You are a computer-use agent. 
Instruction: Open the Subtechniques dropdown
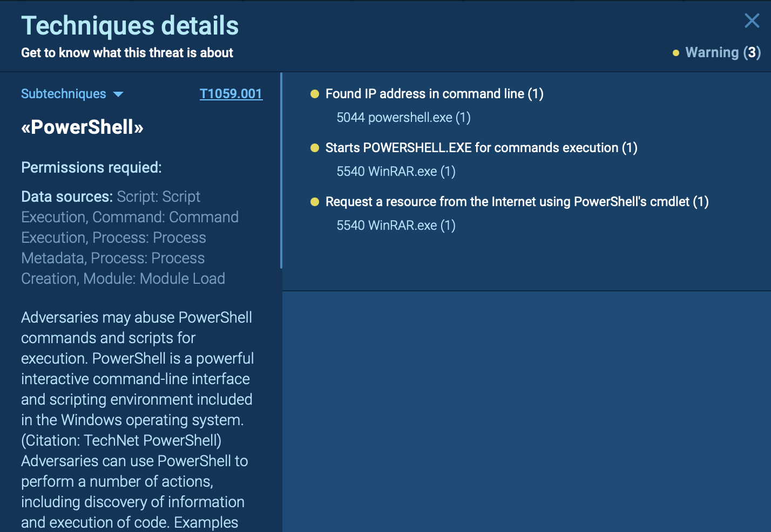pos(64,94)
